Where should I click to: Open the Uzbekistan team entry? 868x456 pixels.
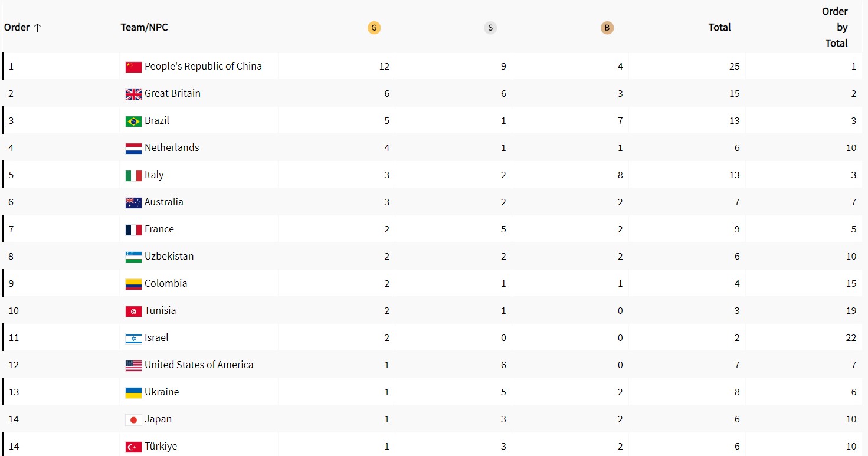pyautogui.click(x=169, y=256)
